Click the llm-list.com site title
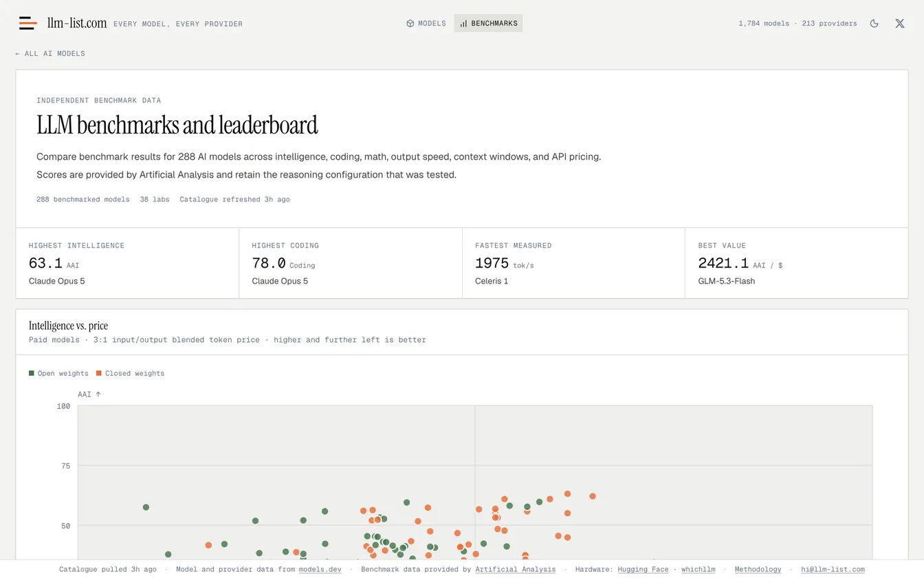924x578 pixels. click(x=77, y=23)
